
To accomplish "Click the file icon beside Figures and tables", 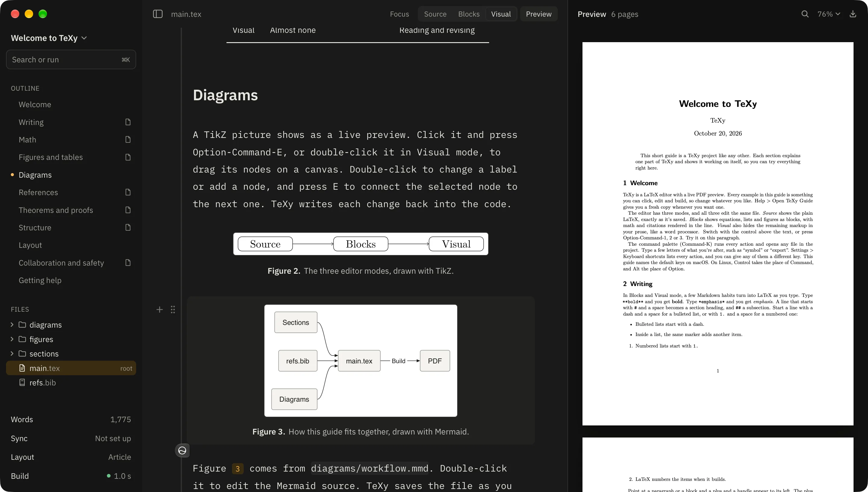I will click(x=128, y=157).
